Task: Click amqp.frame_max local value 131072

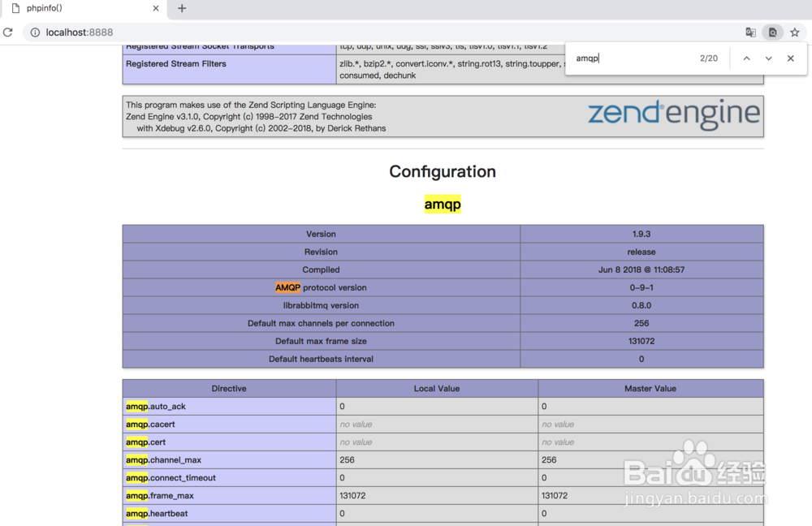Action: 352,495
